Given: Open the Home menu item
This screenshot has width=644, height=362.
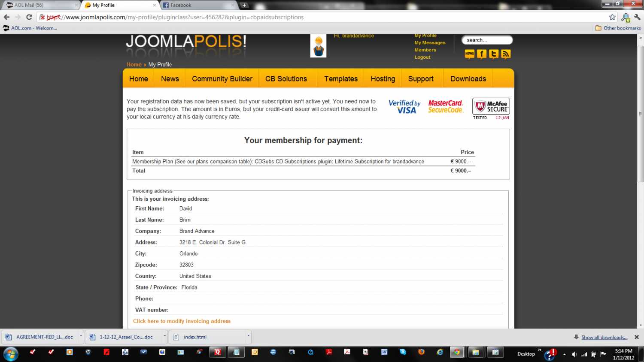Looking at the screenshot, I should pyautogui.click(x=139, y=79).
